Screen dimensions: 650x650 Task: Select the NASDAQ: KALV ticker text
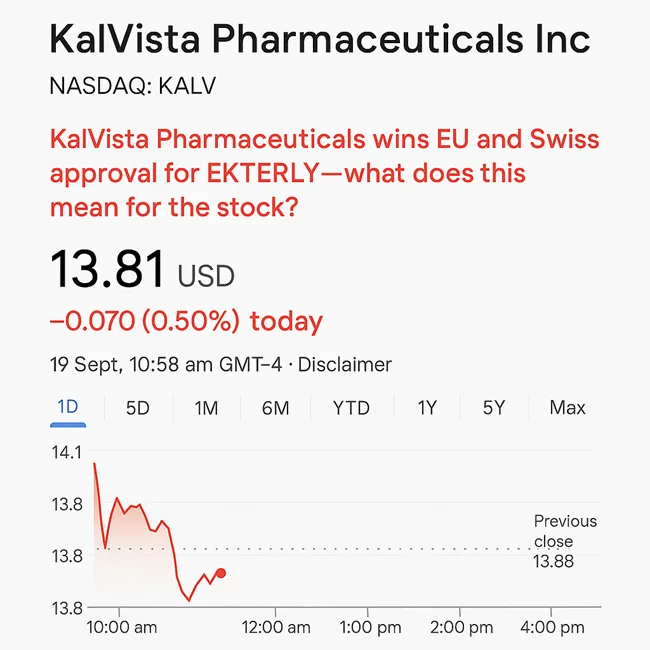click(132, 86)
